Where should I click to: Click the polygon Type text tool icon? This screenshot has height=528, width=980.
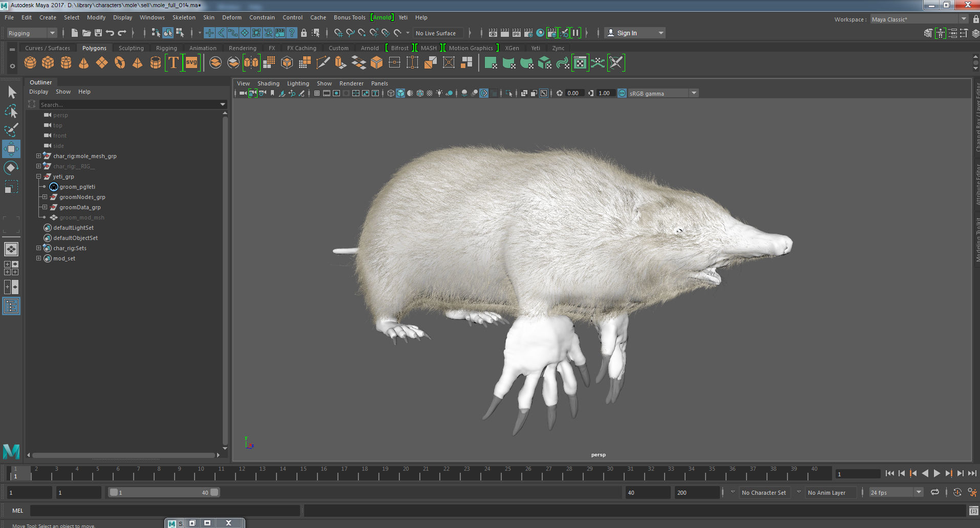pyautogui.click(x=174, y=63)
